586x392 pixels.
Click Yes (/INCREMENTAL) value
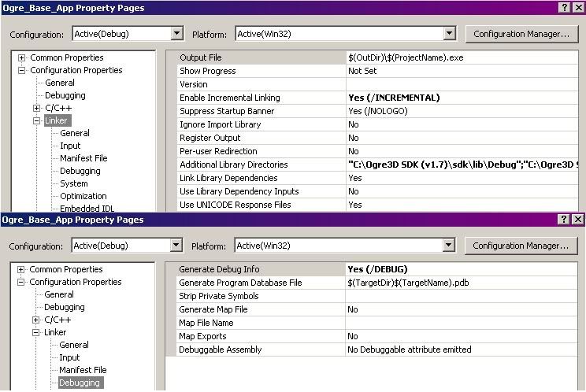(394, 98)
